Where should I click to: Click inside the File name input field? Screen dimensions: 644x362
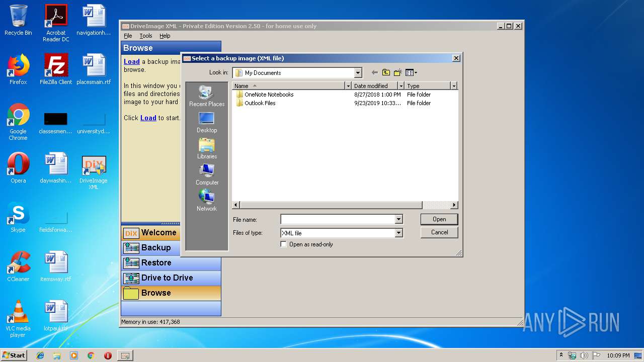click(x=338, y=219)
